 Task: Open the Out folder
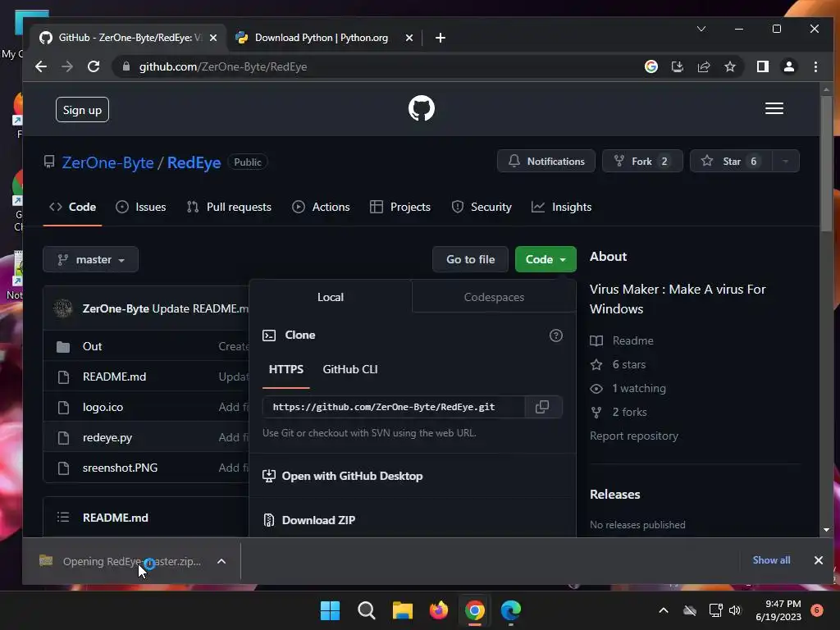(x=92, y=347)
